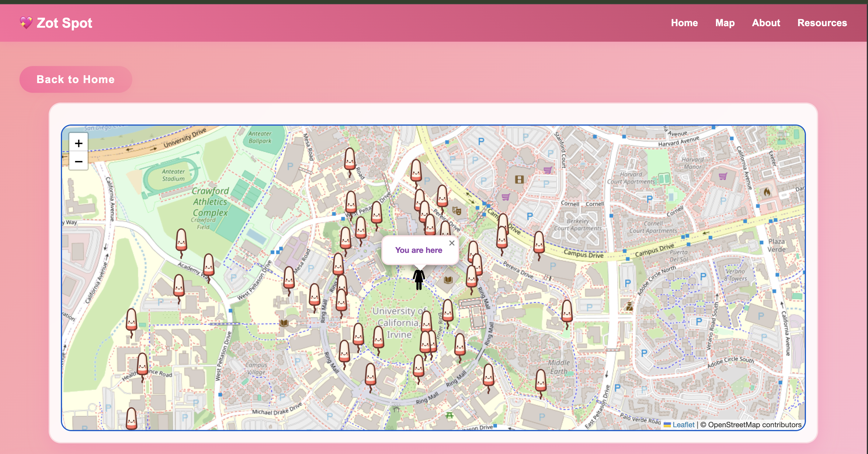Click the Zot Spot logo title
Viewport: 868px width, 454px height.
pyautogui.click(x=64, y=23)
